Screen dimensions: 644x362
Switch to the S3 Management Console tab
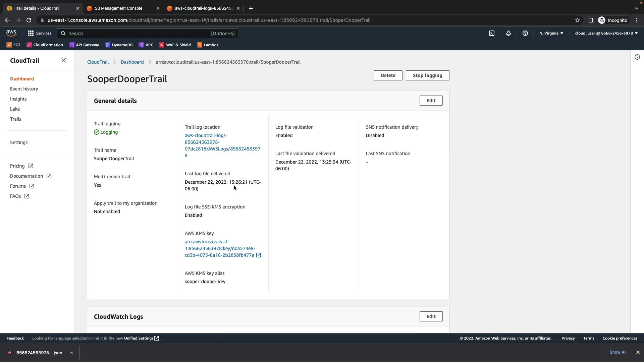(x=118, y=8)
